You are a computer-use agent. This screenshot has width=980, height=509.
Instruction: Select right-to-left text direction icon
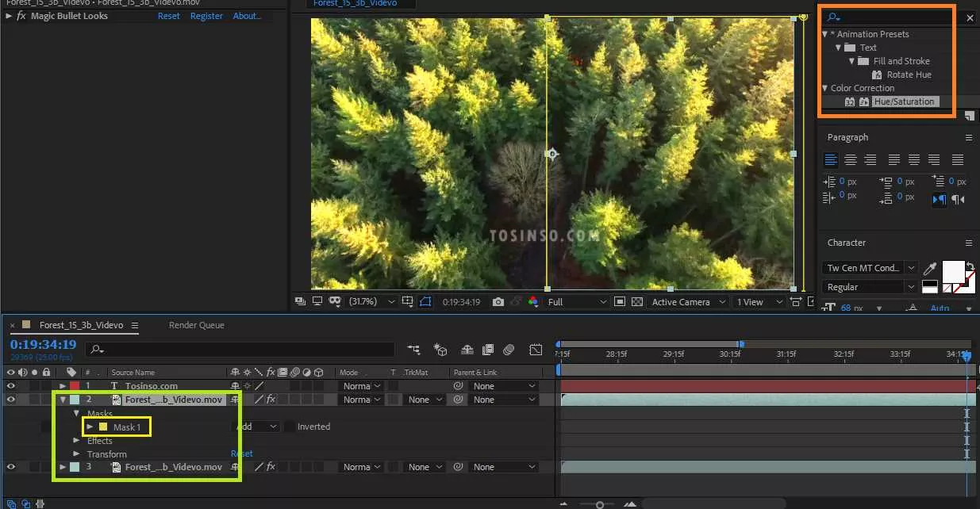(x=958, y=200)
